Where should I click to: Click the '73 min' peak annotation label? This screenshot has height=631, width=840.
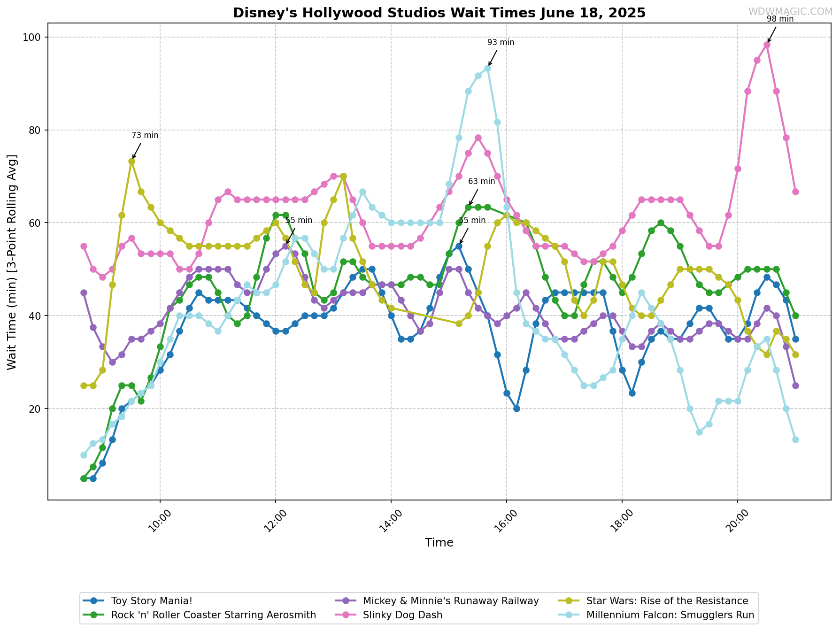coord(145,135)
